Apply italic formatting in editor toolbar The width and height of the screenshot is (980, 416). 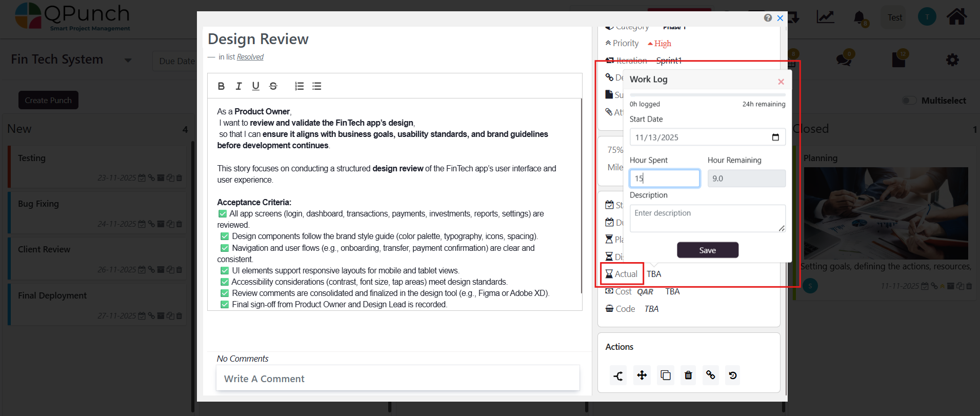[x=238, y=86]
